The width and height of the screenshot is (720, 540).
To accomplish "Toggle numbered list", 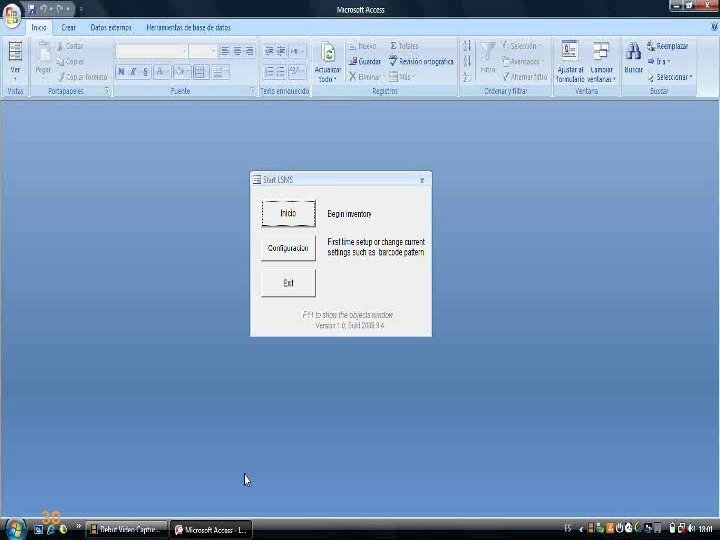I will pyautogui.click(x=269, y=72).
